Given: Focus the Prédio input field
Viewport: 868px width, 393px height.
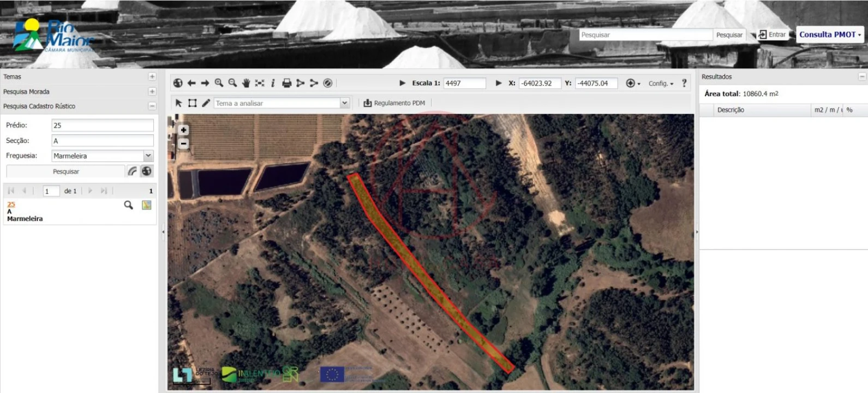Looking at the screenshot, I should point(103,125).
